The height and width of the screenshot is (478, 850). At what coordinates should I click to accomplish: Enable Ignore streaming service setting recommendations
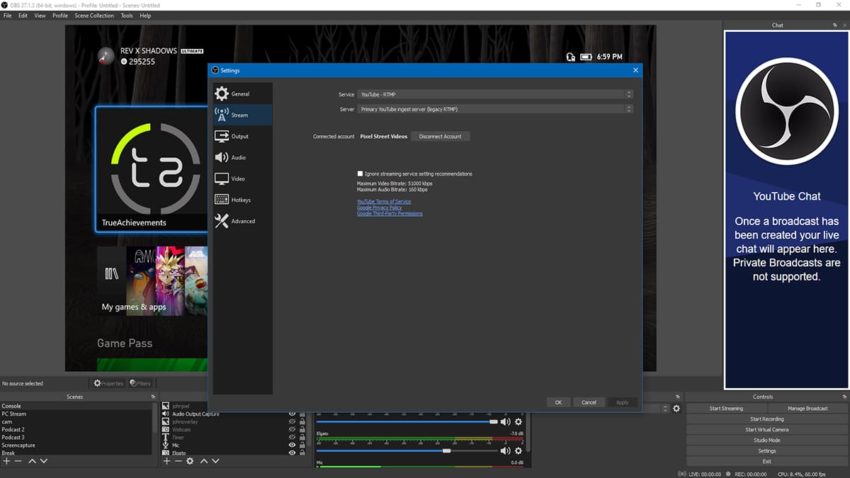tap(360, 173)
